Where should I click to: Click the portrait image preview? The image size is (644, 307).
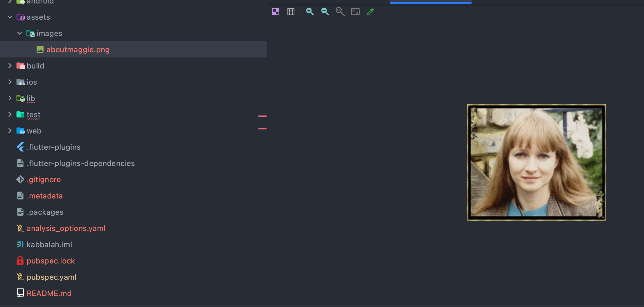(x=536, y=162)
